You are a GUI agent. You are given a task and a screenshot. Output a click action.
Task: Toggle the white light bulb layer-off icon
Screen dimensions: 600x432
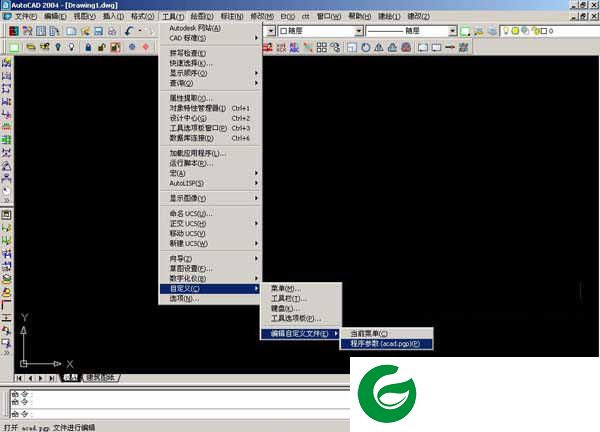tap(72, 47)
